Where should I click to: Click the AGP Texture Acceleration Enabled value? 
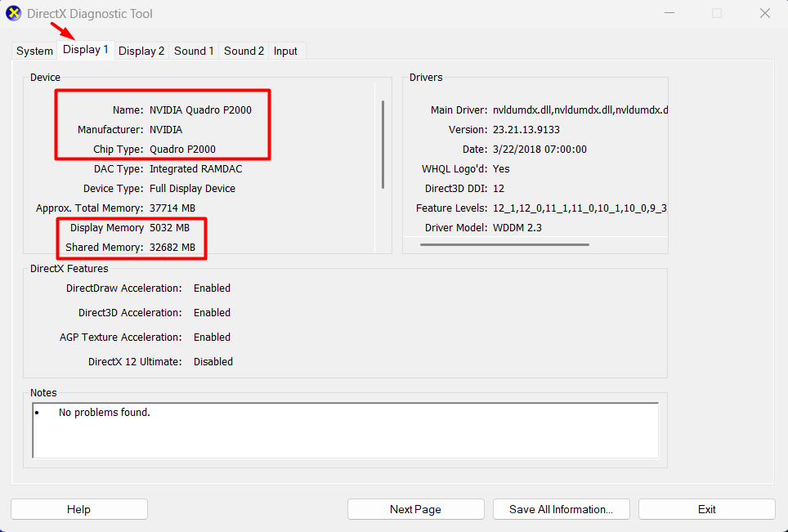pyautogui.click(x=212, y=337)
